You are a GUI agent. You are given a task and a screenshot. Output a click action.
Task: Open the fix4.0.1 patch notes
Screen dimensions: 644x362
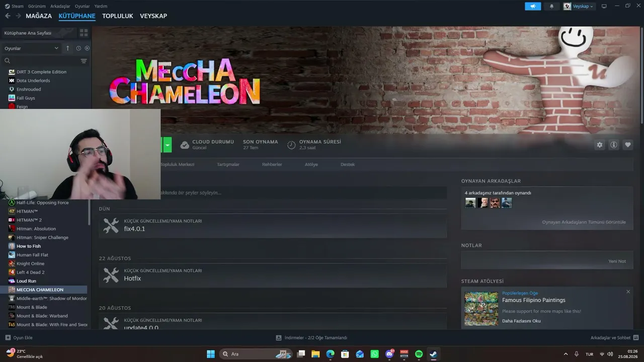click(x=273, y=226)
